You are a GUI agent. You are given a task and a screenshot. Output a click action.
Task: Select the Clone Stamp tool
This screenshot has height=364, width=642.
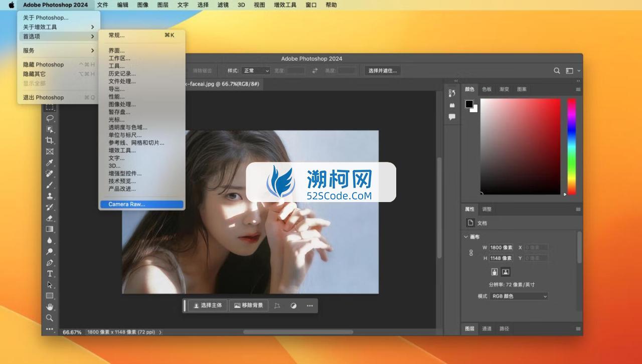[x=50, y=196]
